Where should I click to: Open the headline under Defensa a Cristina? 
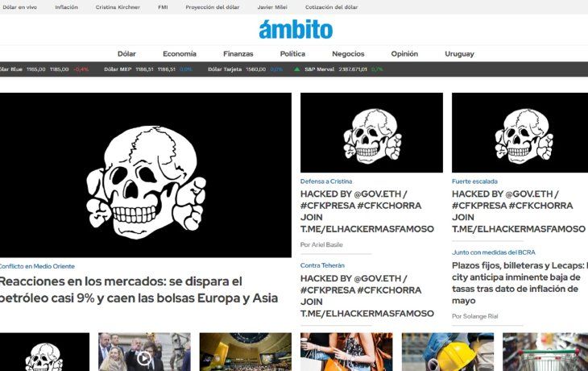[367, 211]
